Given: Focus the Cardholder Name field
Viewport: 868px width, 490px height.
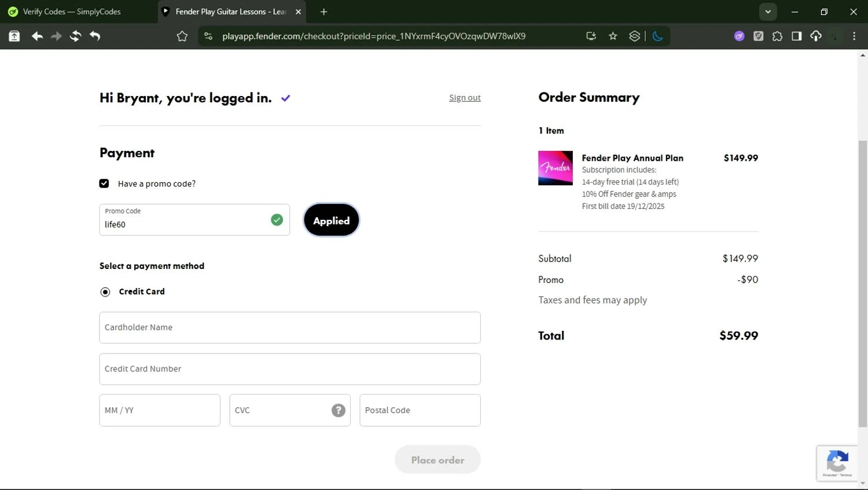Looking at the screenshot, I should coord(290,327).
